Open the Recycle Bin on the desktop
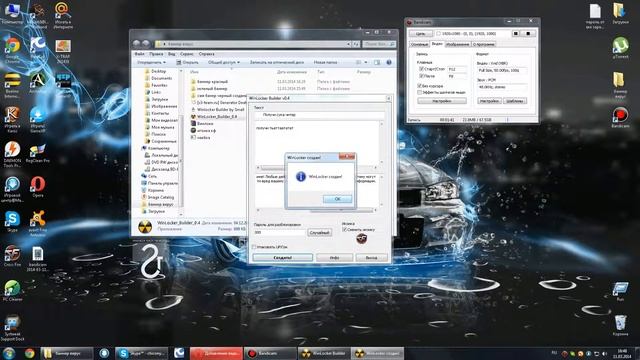This screenshot has height=360, width=640. (x=620, y=325)
